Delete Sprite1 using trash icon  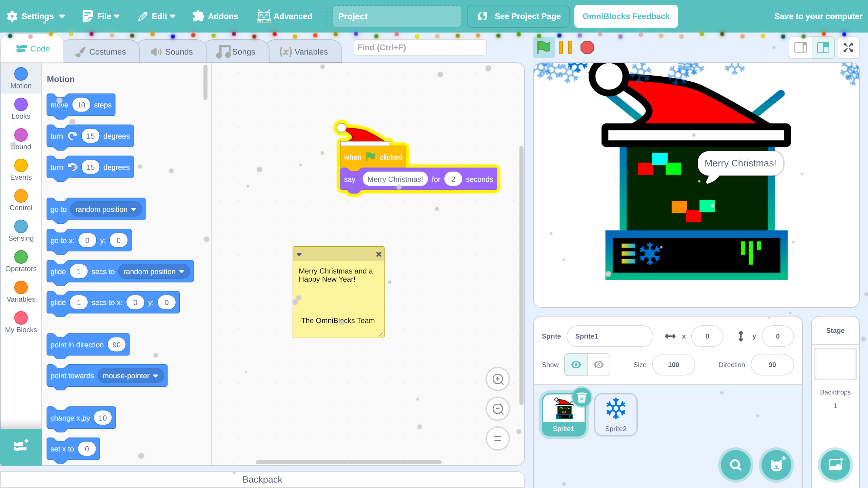(581, 397)
